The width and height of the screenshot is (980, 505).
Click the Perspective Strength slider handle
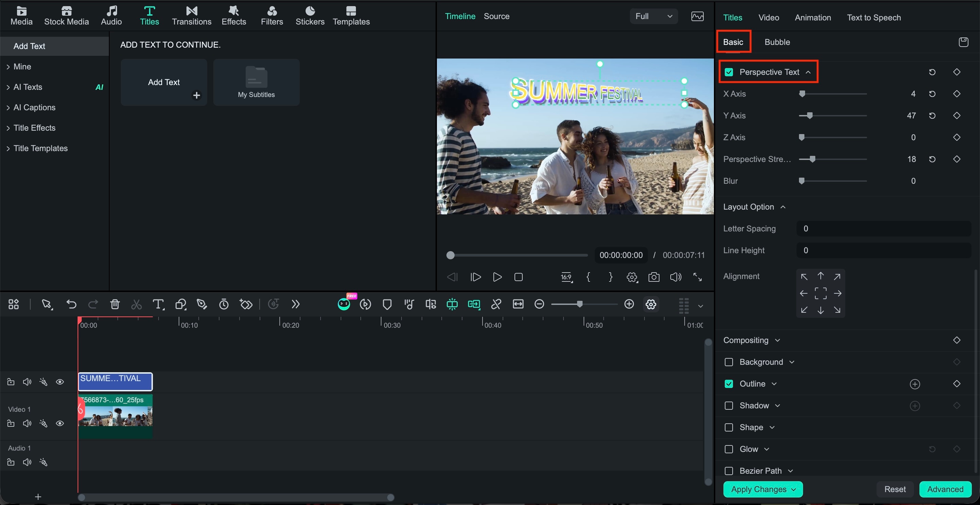812,159
